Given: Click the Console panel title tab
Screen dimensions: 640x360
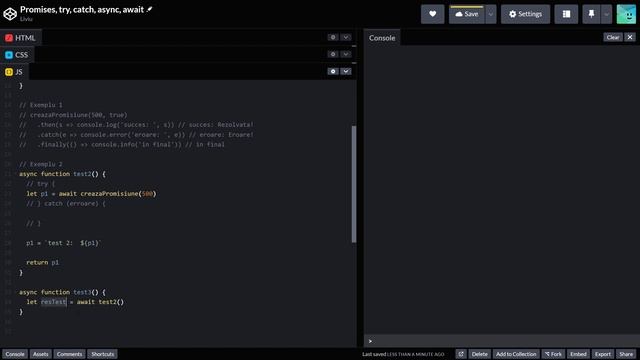Looking at the screenshot, I should point(382,38).
